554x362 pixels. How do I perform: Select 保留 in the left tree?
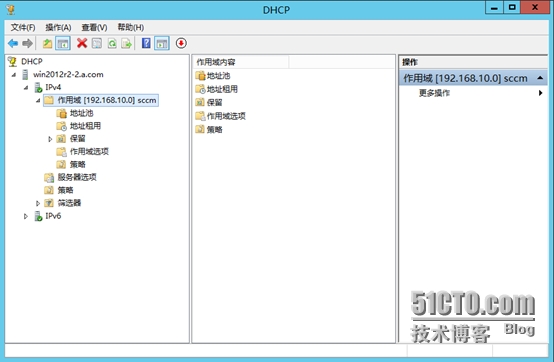click(x=77, y=139)
